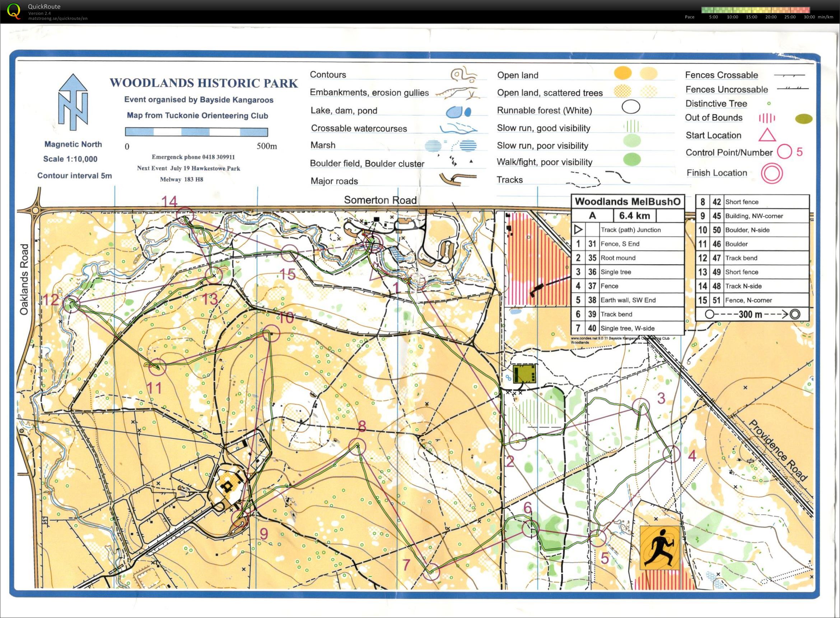This screenshot has width=840, height=618.
Task: Click the 'WOODLANDS HISTORIC PARK' title
Action: point(204,83)
